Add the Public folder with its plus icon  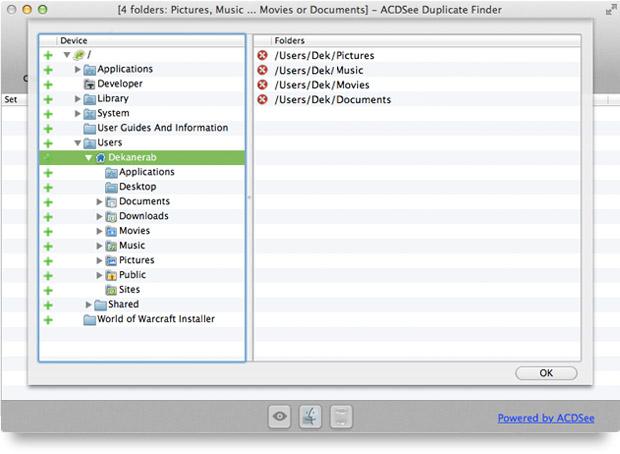click(48, 276)
